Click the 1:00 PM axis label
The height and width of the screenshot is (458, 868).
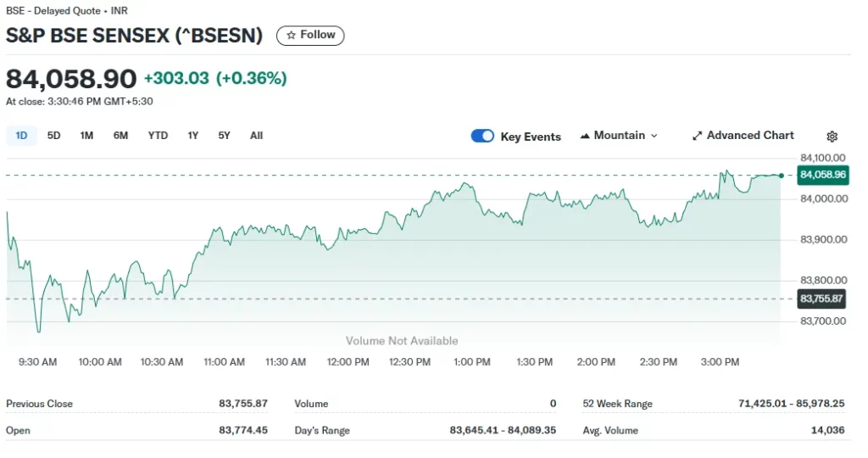(x=471, y=362)
